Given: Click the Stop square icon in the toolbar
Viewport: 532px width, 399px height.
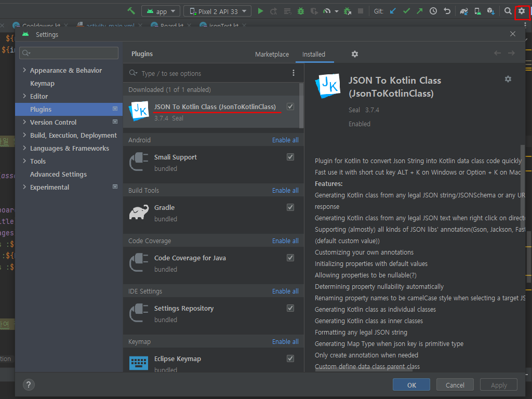Looking at the screenshot, I should tap(361, 11).
